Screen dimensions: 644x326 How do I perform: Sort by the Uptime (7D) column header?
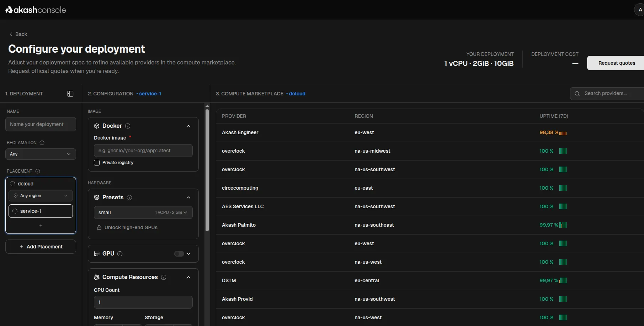click(554, 116)
